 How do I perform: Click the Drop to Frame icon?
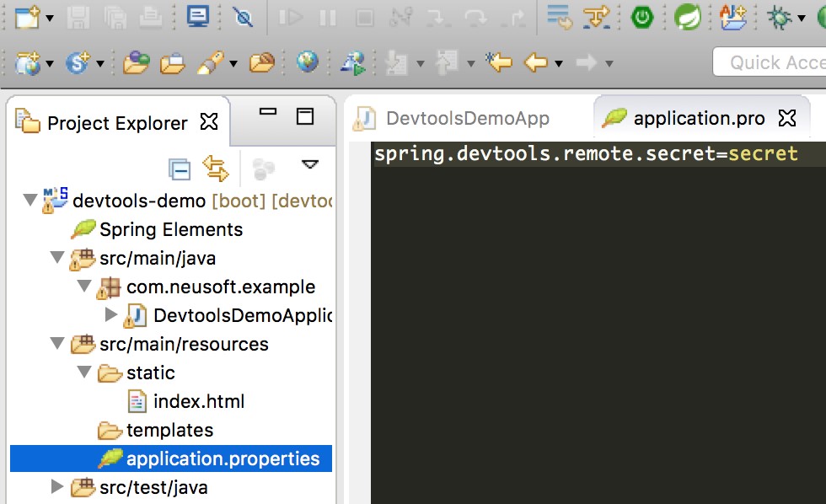(560, 18)
